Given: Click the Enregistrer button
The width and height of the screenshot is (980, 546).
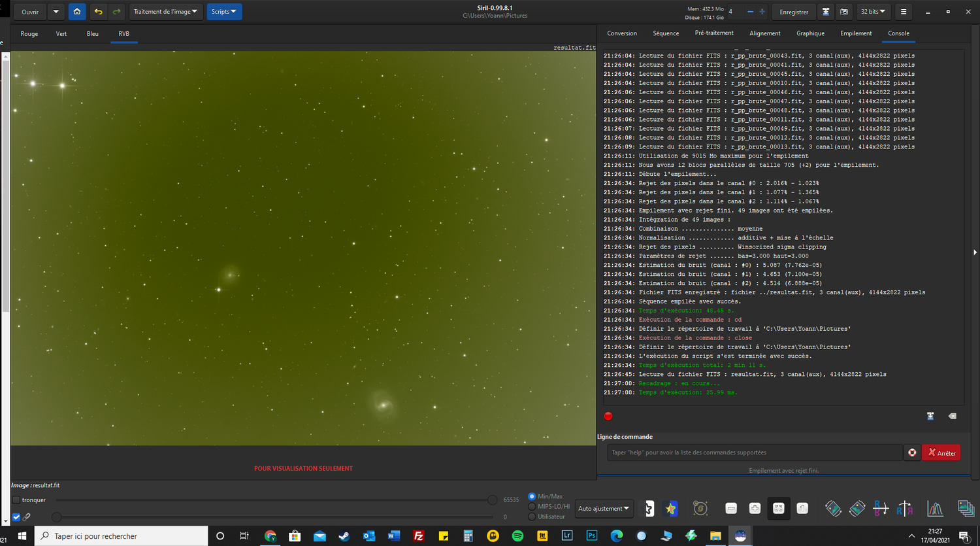Looking at the screenshot, I should tap(794, 12).
